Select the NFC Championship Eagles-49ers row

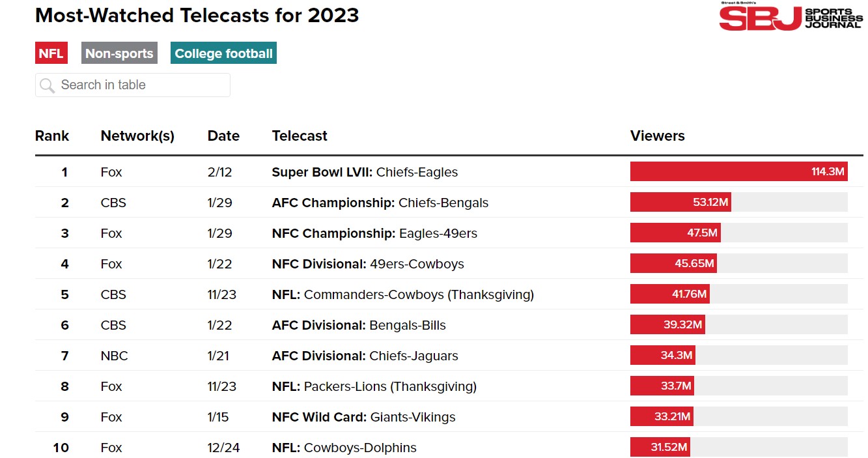[374, 233]
